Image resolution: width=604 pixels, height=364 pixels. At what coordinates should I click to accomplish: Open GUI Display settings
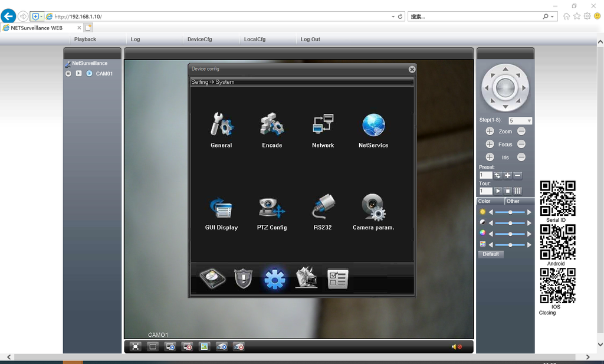[221, 208]
